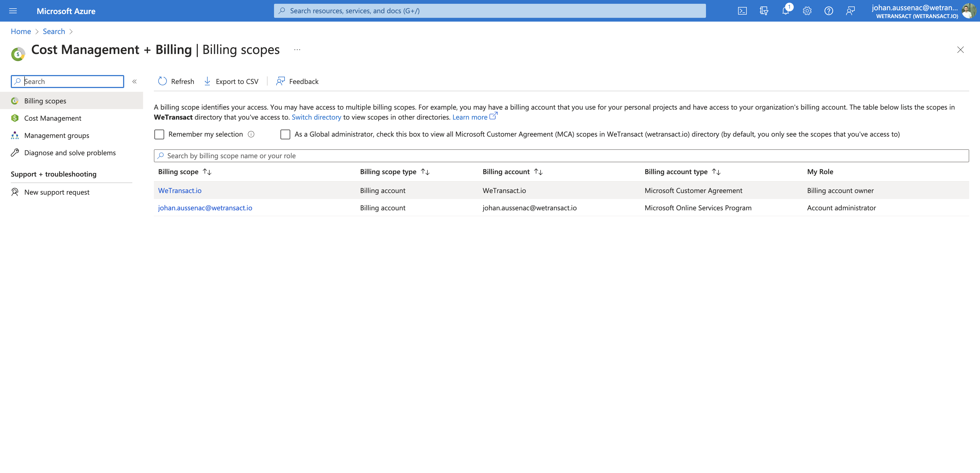Open the user account avatar
The width and height of the screenshot is (980, 473).
click(969, 11)
